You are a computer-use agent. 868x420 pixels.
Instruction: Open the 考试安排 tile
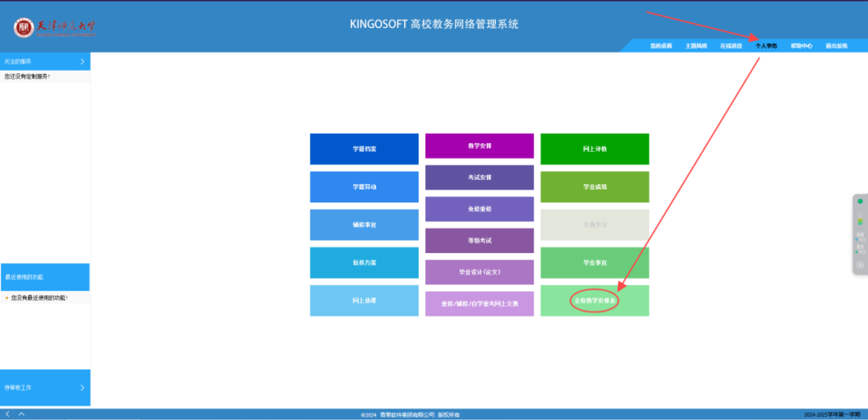point(479,177)
